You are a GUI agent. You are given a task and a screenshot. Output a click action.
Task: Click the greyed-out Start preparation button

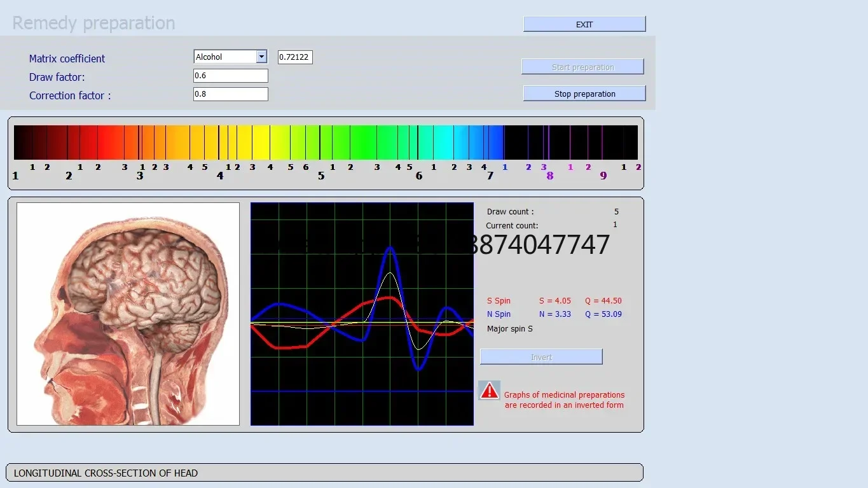pyautogui.click(x=582, y=67)
